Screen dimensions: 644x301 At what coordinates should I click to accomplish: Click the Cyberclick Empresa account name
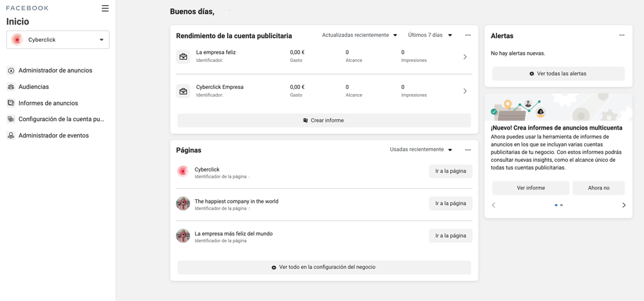tap(220, 87)
